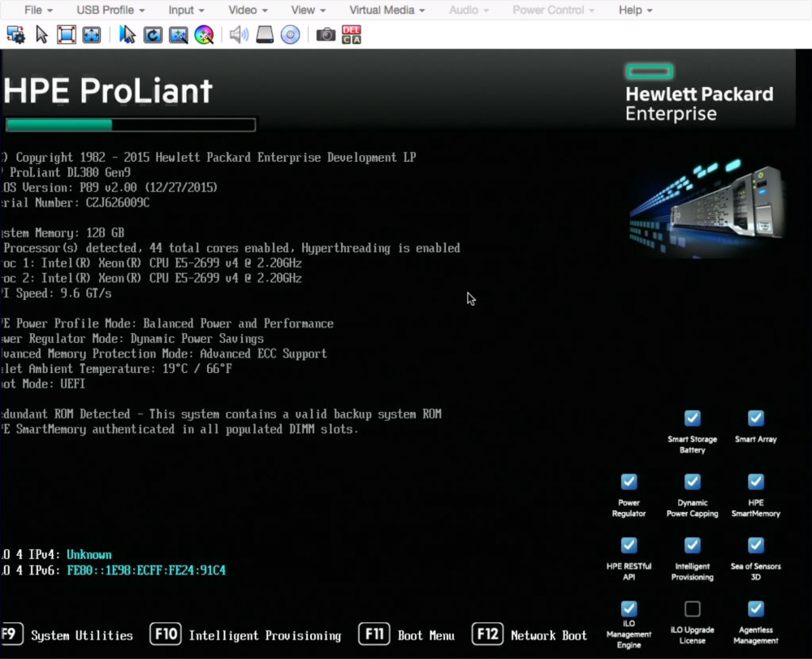Click the Intelligent Provisioning checkbox
Viewport: 812px width, 659px height.
pyautogui.click(x=693, y=545)
